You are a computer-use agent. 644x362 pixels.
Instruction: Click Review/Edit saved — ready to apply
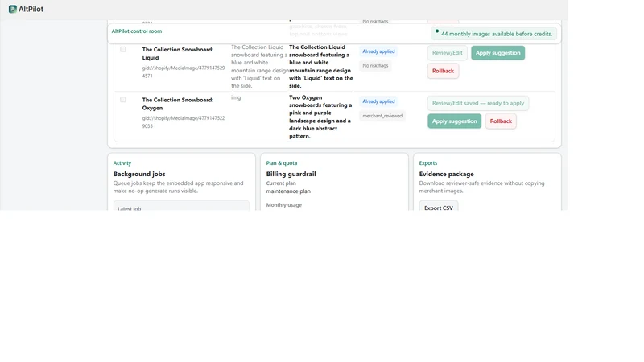(478, 103)
